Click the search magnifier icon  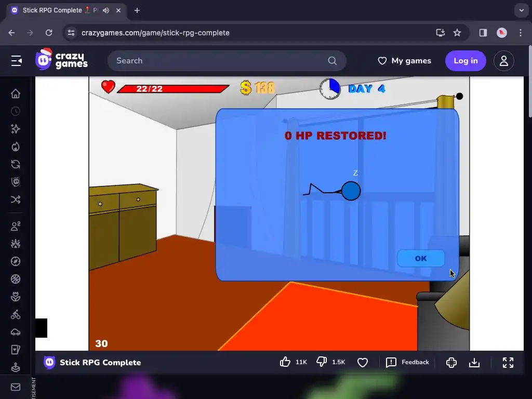pyautogui.click(x=332, y=61)
